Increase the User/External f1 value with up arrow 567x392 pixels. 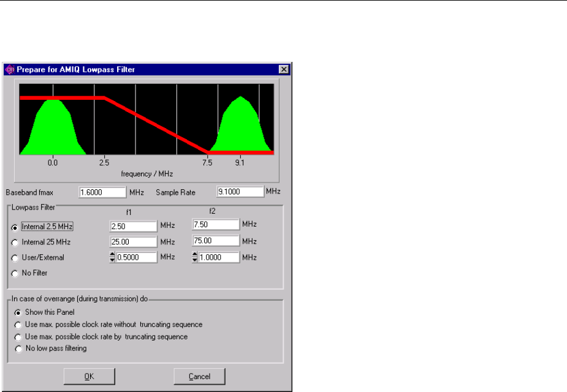112,254
